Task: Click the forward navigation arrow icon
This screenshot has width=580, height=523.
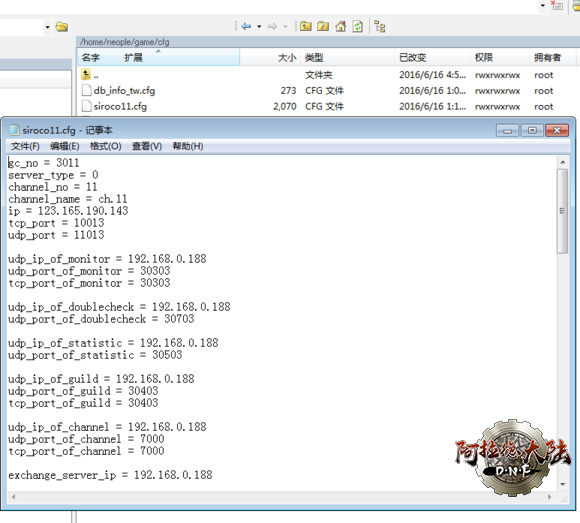Action: point(273,26)
